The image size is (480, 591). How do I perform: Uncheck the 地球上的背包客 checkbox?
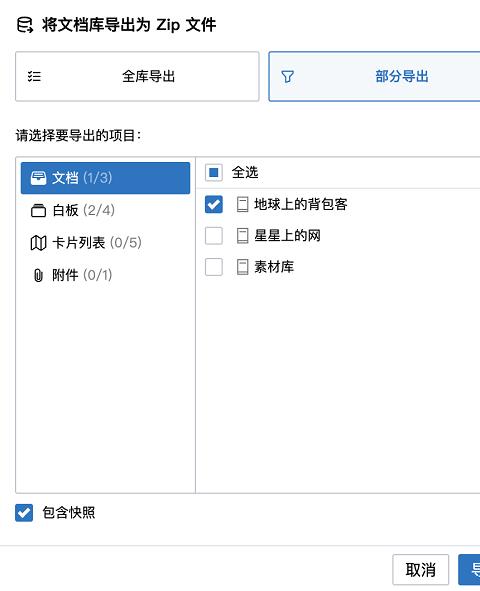(x=214, y=204)
